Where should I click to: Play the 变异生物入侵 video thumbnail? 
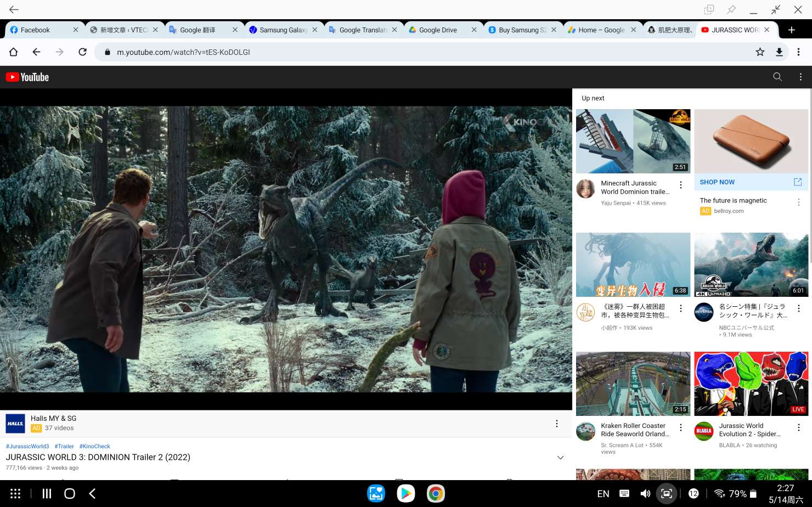[x=633, y=264]
